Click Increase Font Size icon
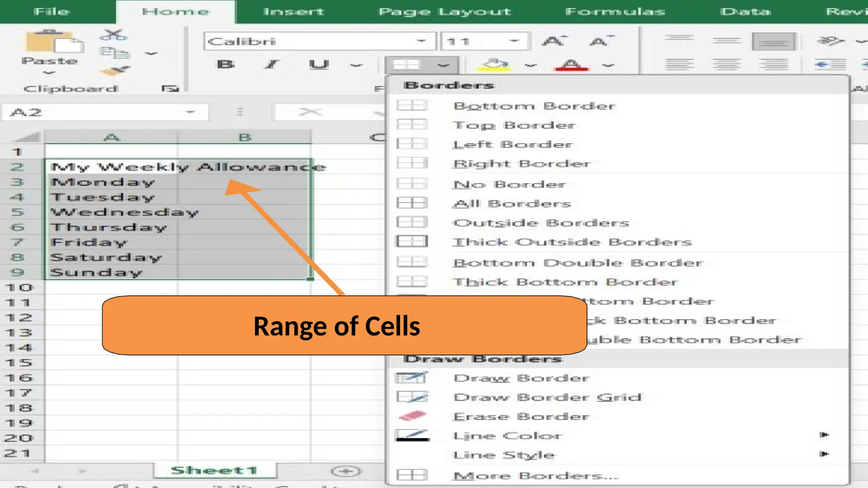The image size is (868, 488). tap(554, 41)
